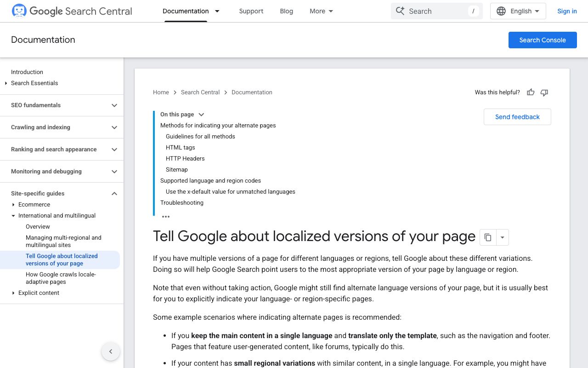The width and height of the screenshot is (588, 368).
Task: Click the copy page icon next to title
Action: click(488, 237)
